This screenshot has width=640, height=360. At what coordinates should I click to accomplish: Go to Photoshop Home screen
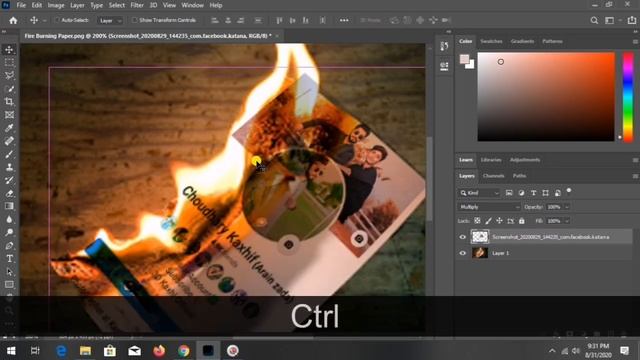point(13,20)
